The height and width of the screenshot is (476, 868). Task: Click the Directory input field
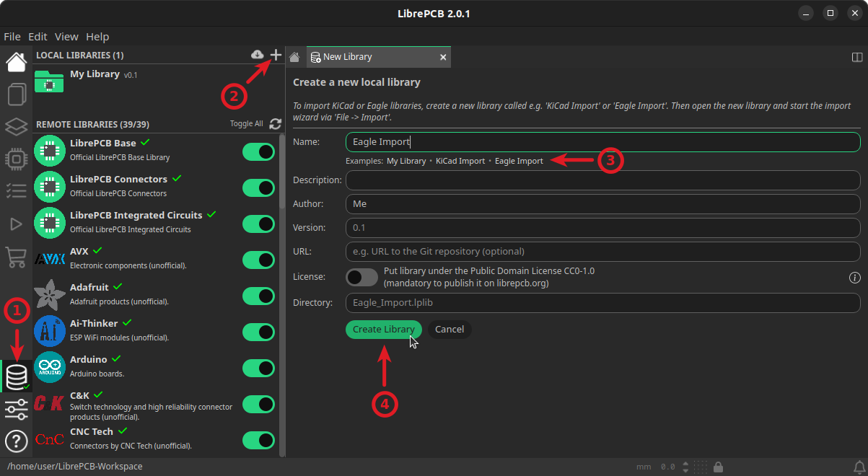[603, 303]
